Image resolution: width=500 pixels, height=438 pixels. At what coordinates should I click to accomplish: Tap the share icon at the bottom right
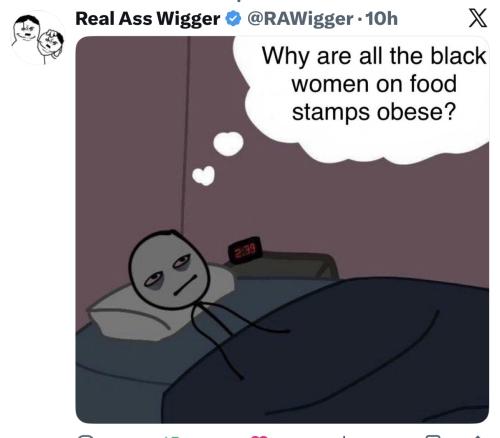(477, 436)
